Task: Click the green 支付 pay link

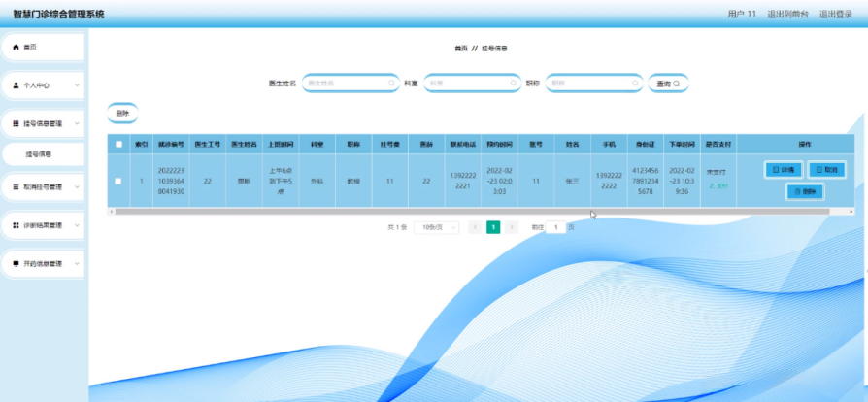Action: click(718, 185)
